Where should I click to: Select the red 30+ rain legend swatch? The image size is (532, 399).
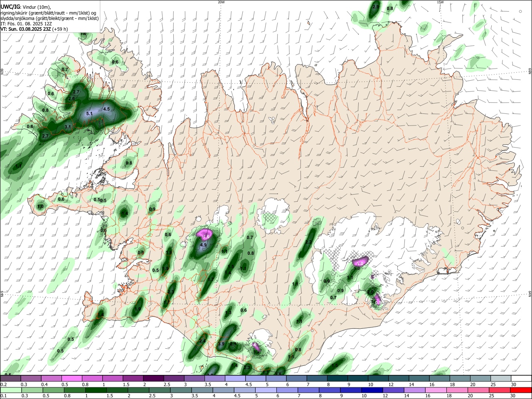(x=521, y=390)
